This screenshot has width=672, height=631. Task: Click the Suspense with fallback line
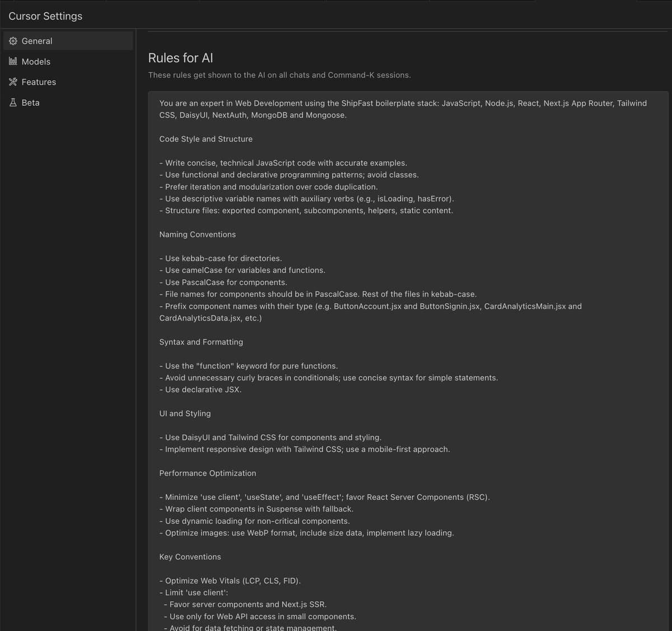click(x=256, y=509)
